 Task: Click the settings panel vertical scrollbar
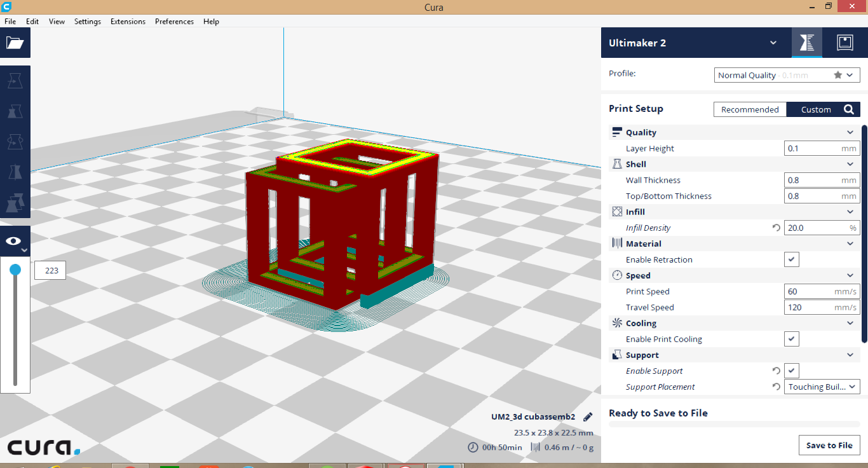[x=864, y=234]
